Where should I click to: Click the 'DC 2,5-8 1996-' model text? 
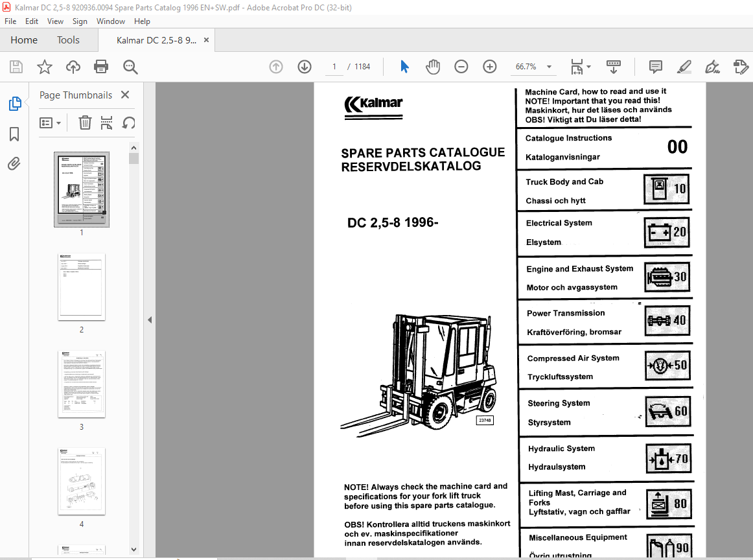pos(393,223)
